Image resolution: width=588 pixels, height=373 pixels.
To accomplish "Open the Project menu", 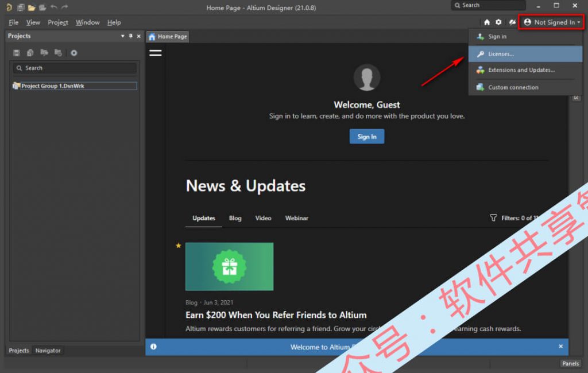I will [x=58, y=22].
